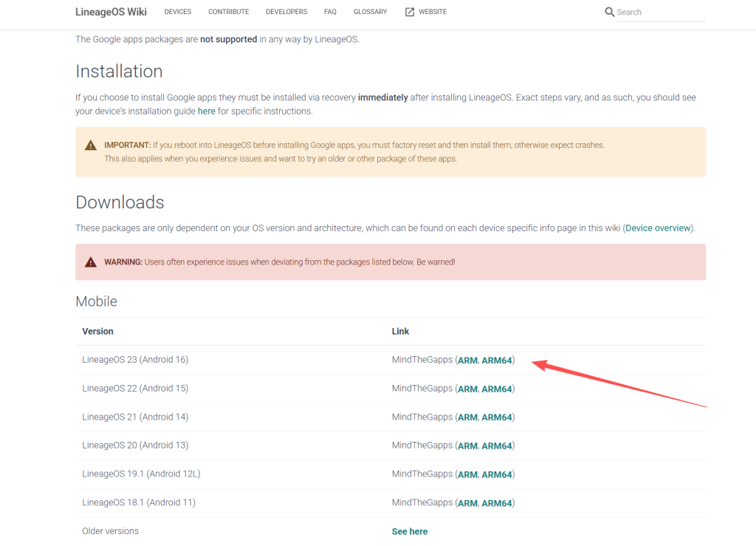The image size is (756, 546).
Task: Click the search magnifier icon
Action: (609, 12)
